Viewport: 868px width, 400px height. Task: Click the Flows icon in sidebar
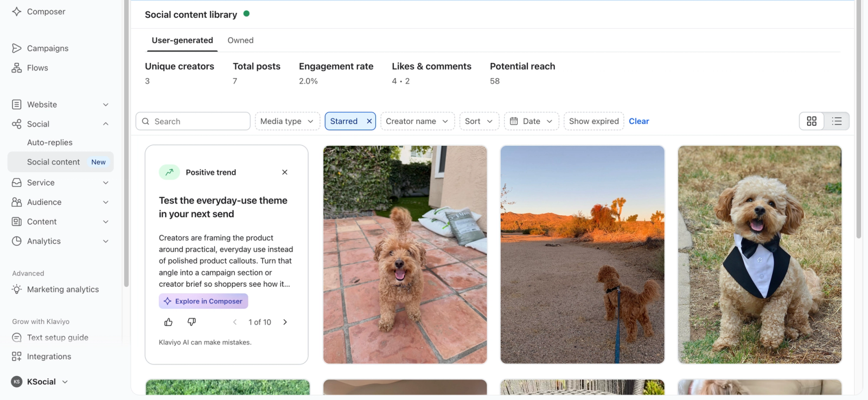17,68
